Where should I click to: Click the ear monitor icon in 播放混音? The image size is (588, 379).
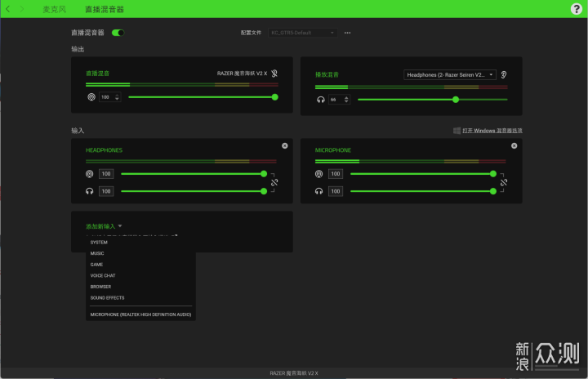click(x=504, y=74)
